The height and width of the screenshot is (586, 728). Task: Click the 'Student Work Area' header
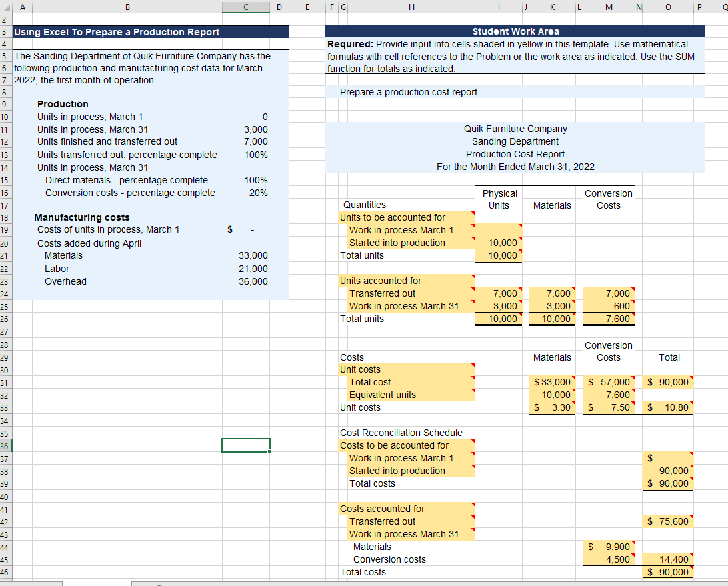[515, 31]
